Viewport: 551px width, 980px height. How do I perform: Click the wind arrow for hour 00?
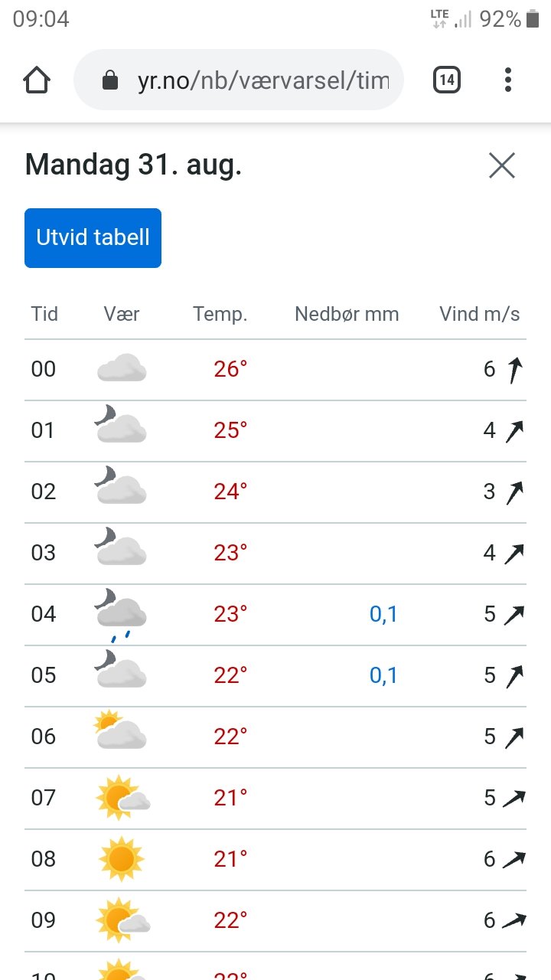pyautogui.click(x=515, y=370)
